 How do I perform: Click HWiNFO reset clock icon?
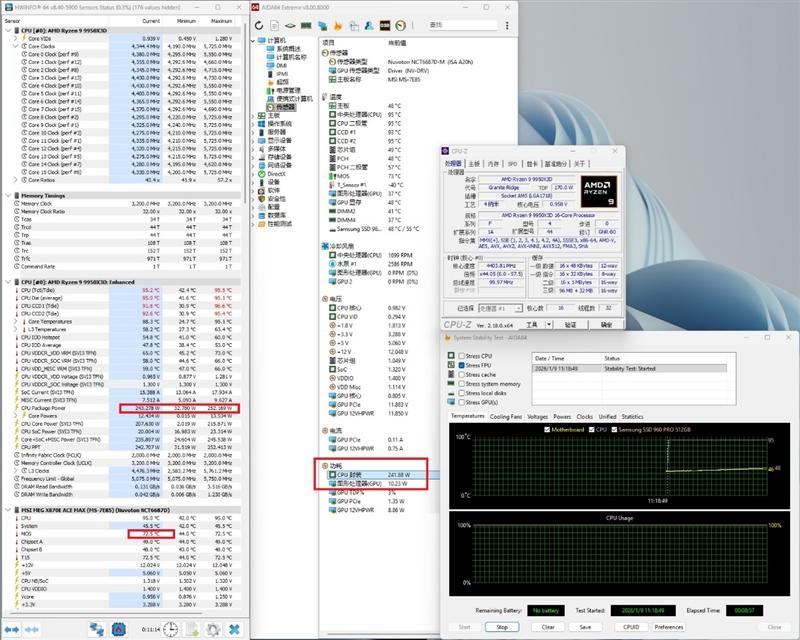171,628
